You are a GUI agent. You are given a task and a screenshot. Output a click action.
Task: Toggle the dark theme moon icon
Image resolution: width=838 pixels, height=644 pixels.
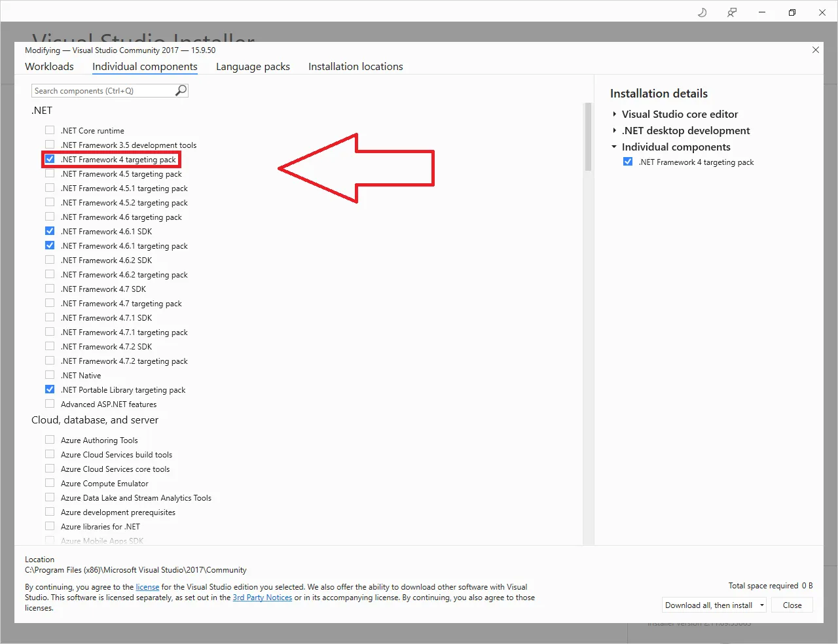point(702,12)
